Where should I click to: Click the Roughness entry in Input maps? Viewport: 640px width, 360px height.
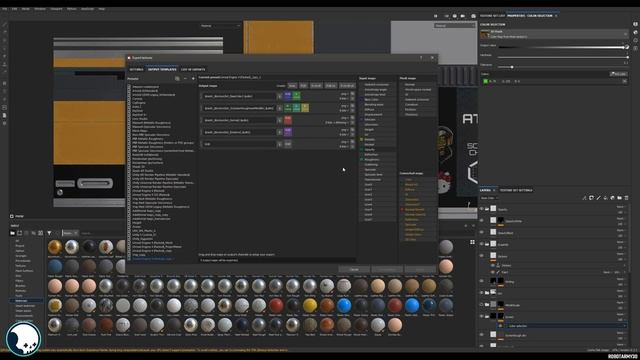377,160
